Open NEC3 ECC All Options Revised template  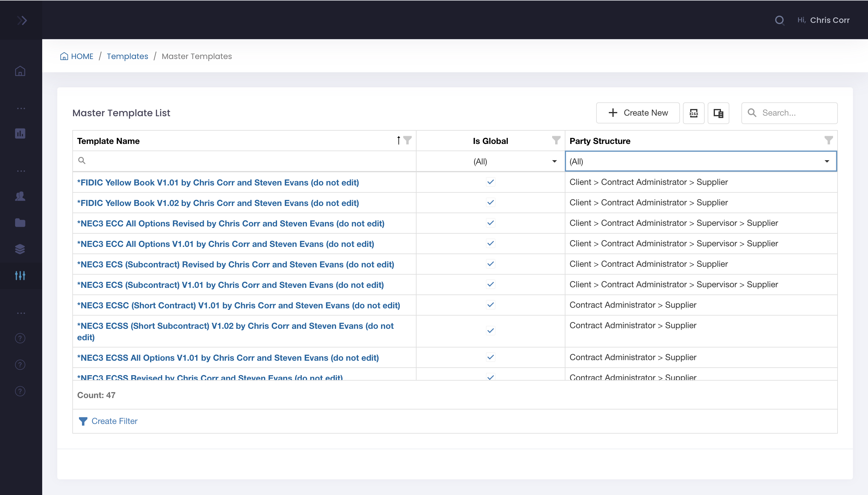[231, 223]
